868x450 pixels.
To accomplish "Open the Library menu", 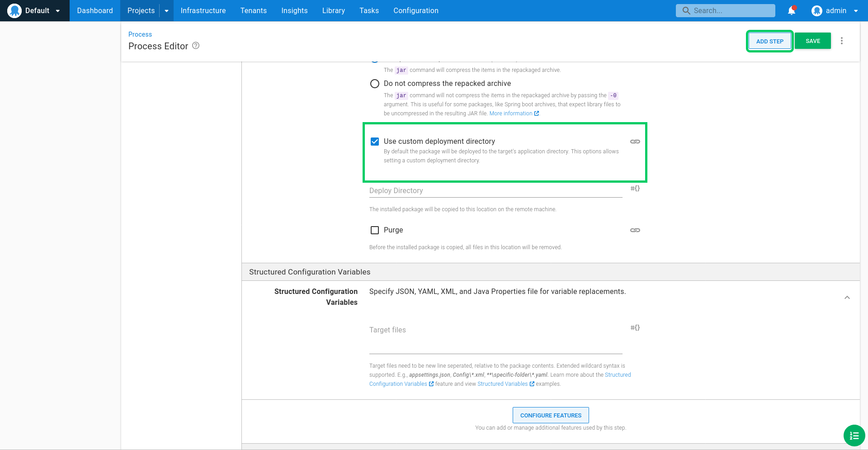I will 334,10.
